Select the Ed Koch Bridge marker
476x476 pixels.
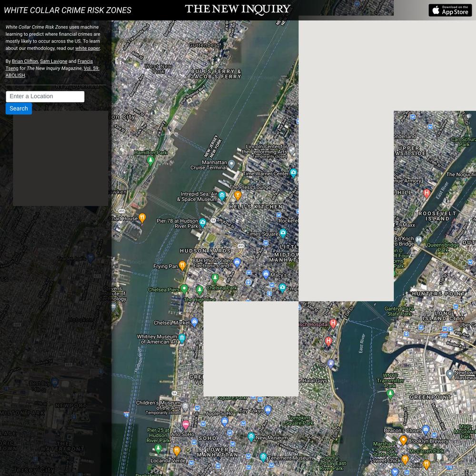[x=419, y=240]
